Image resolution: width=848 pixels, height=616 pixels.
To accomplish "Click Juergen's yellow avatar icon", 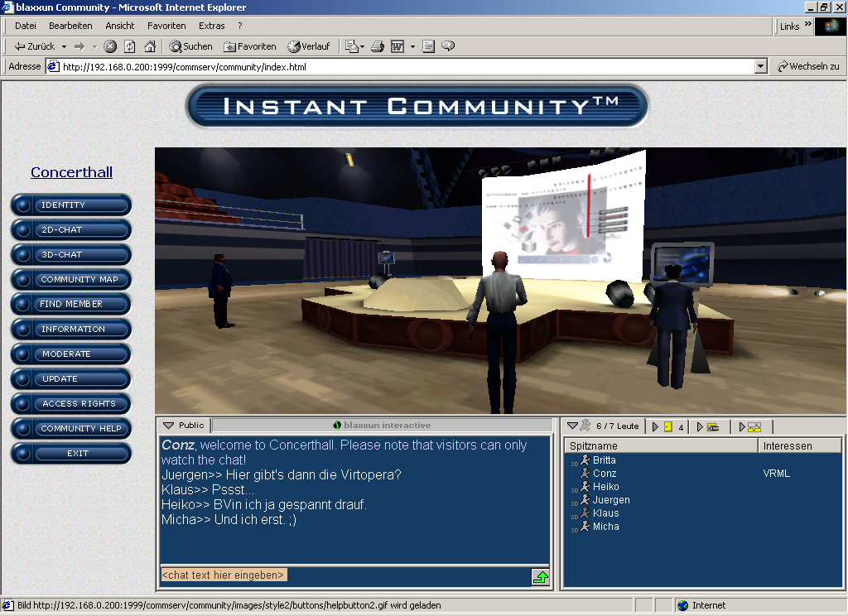I will pyautogui.click(x=585, y=500).
